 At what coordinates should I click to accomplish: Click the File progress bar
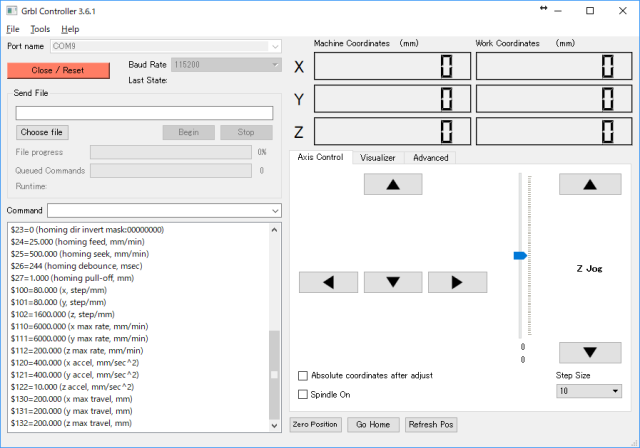171,152
